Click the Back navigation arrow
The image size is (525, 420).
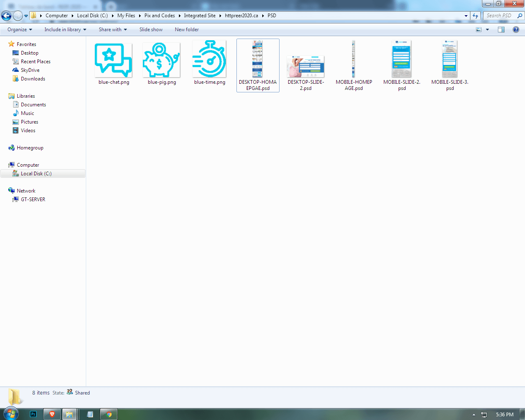point(6,16)
